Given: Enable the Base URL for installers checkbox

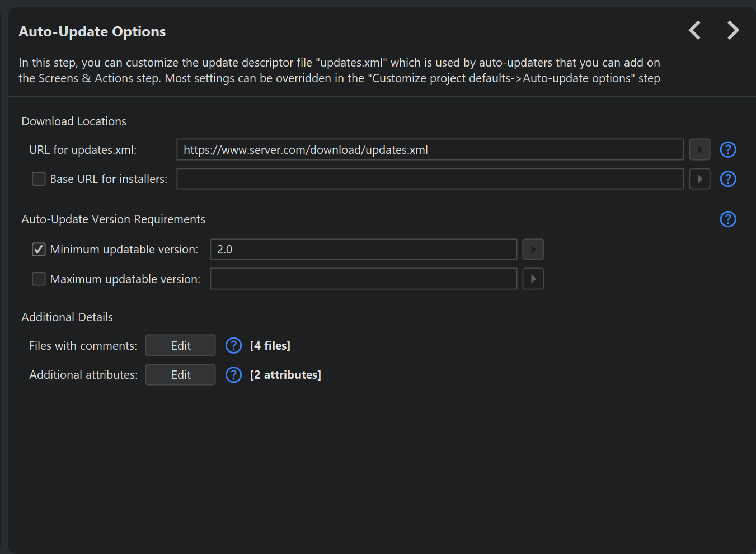Looking at the screenshot, I should point(39,179).
